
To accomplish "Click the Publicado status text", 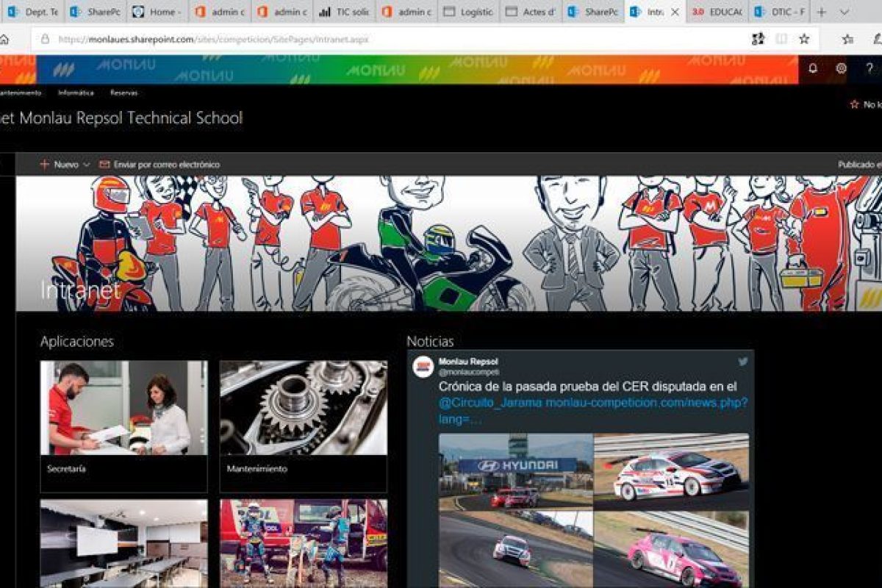I will [860, 165].
